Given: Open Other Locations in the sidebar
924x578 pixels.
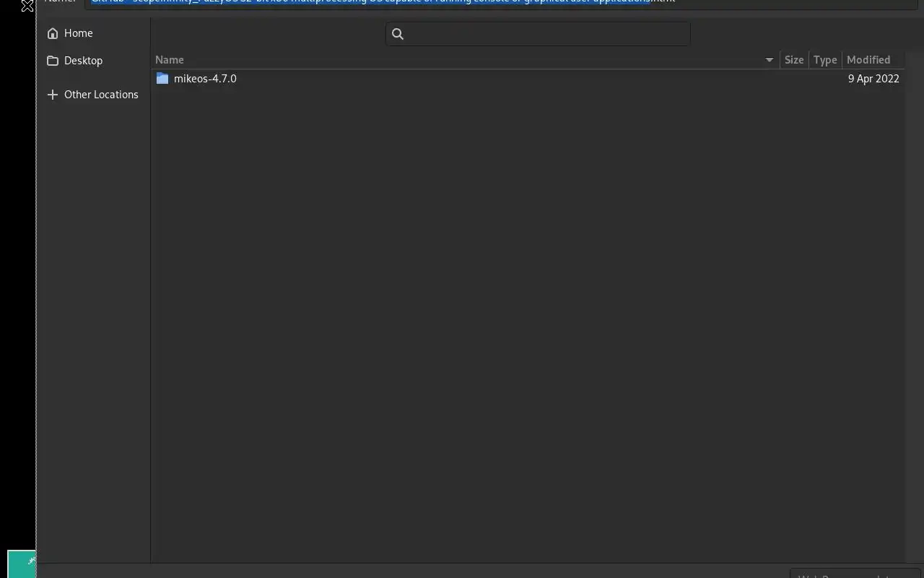Looking at the screenshot, I should (93, 95).
